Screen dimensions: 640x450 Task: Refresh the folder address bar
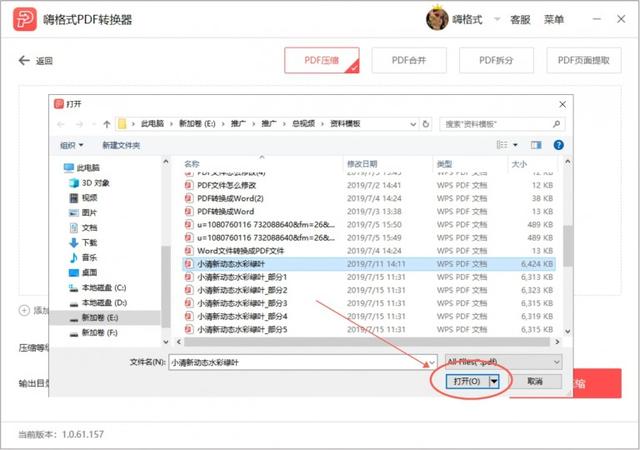tap(426, 124)
